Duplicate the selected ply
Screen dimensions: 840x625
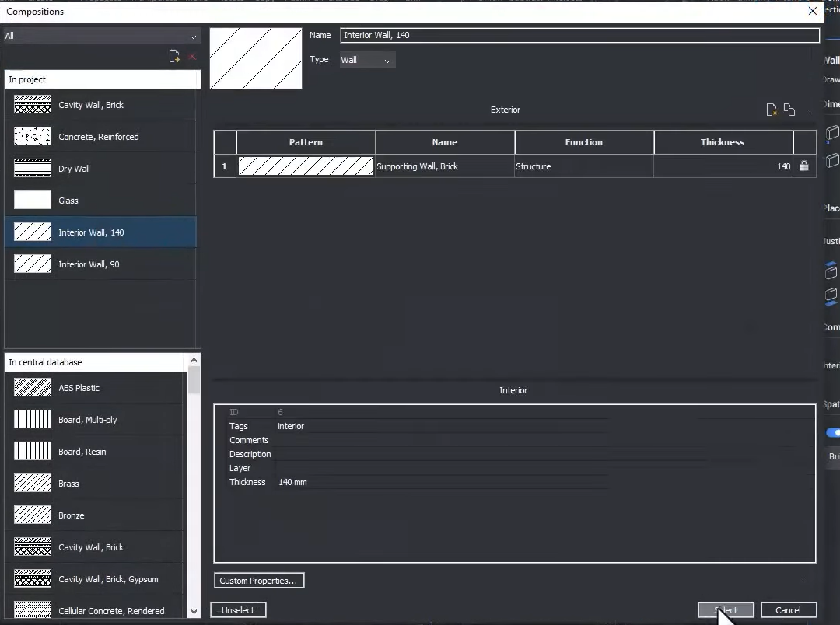pos(789,110)
